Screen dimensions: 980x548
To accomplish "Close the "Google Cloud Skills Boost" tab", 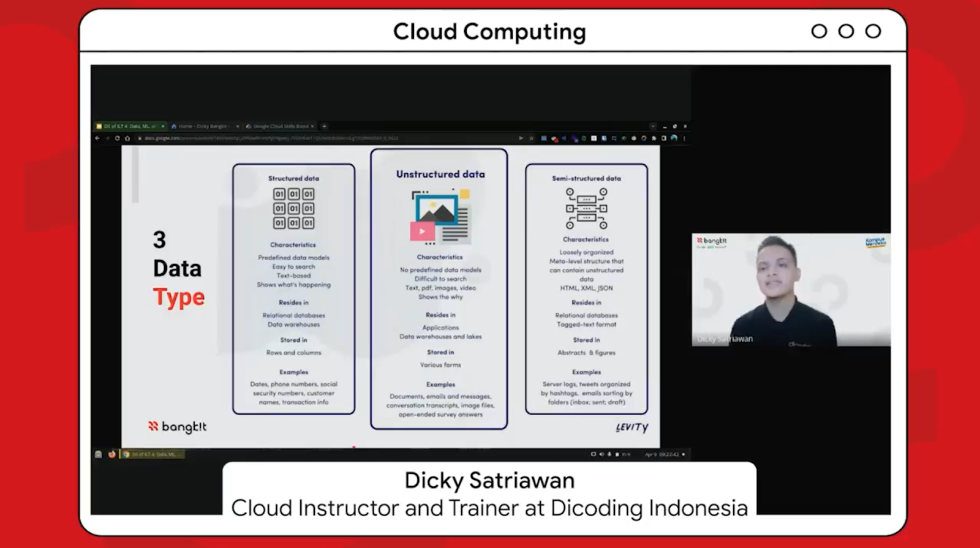I will click(312, 126).
